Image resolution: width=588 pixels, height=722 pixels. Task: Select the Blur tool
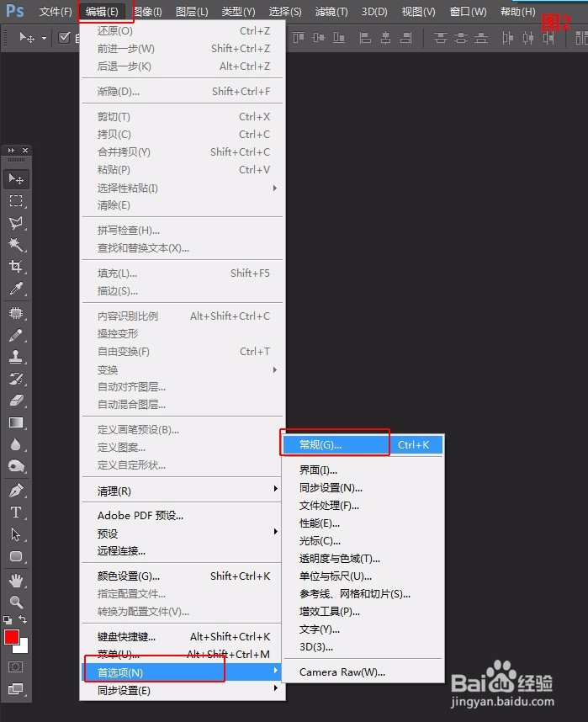coord(16,445)
